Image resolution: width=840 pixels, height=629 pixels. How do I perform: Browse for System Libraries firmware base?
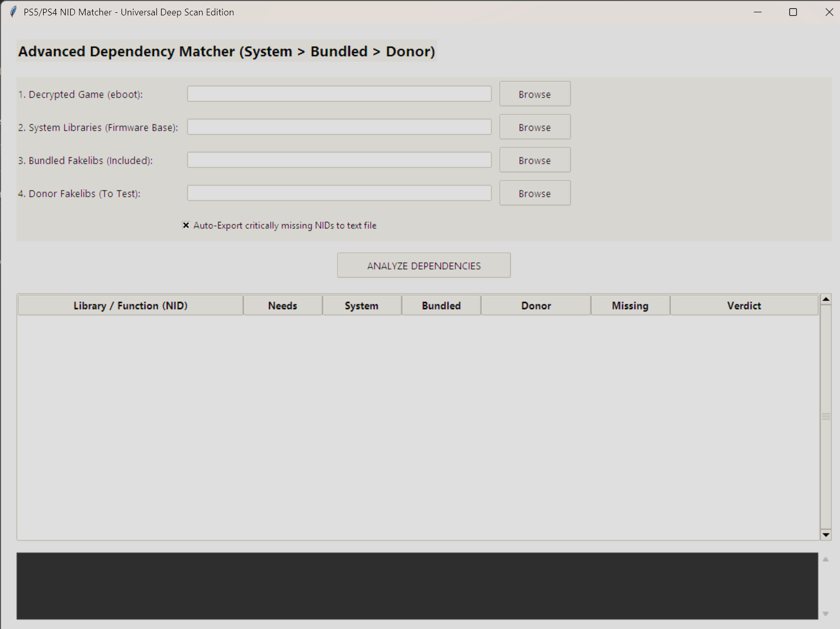point(535,127)
